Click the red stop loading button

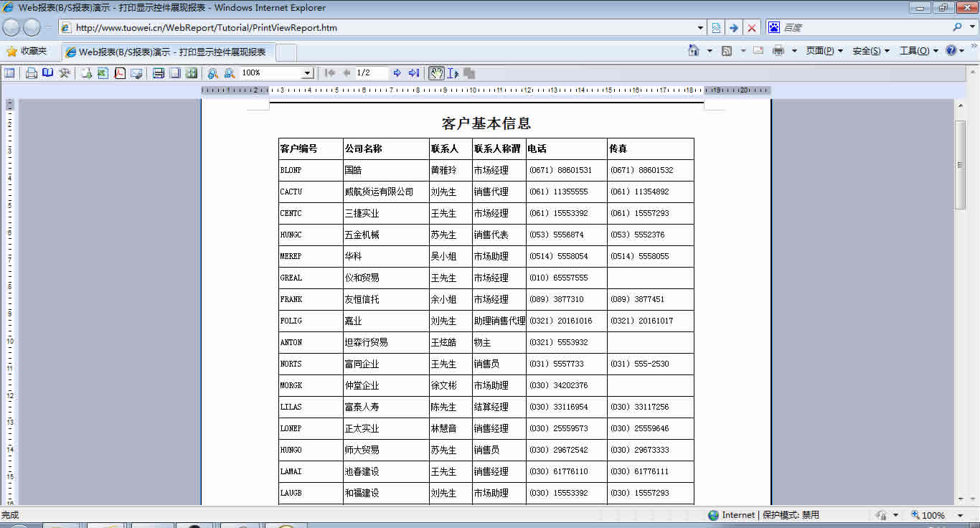pos(752,28)
